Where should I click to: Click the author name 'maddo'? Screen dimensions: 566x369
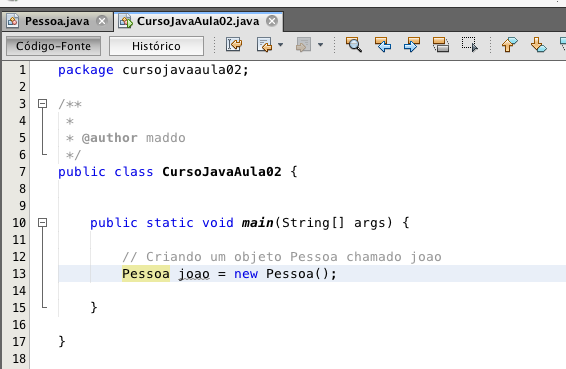(166, 138)
